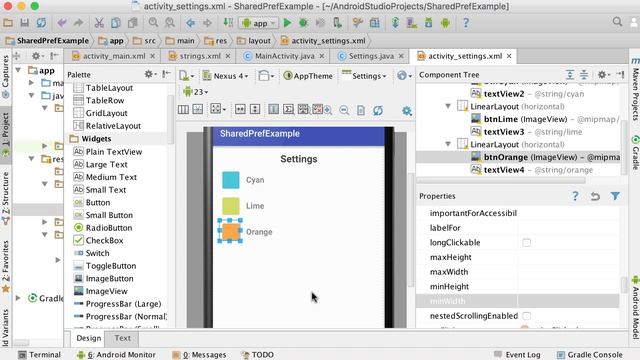Screen dimensions: 640x360
Task: Open the Android Monitor tool window
Action: pyautogui.click(x=116, y=355)
